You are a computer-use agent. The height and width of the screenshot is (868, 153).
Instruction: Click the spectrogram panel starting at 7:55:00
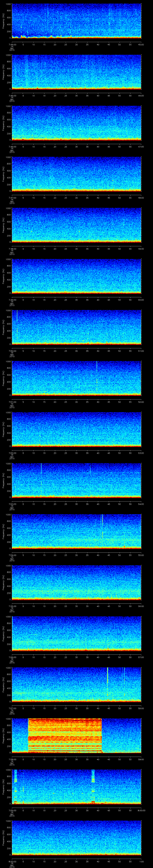click(76, 583)
